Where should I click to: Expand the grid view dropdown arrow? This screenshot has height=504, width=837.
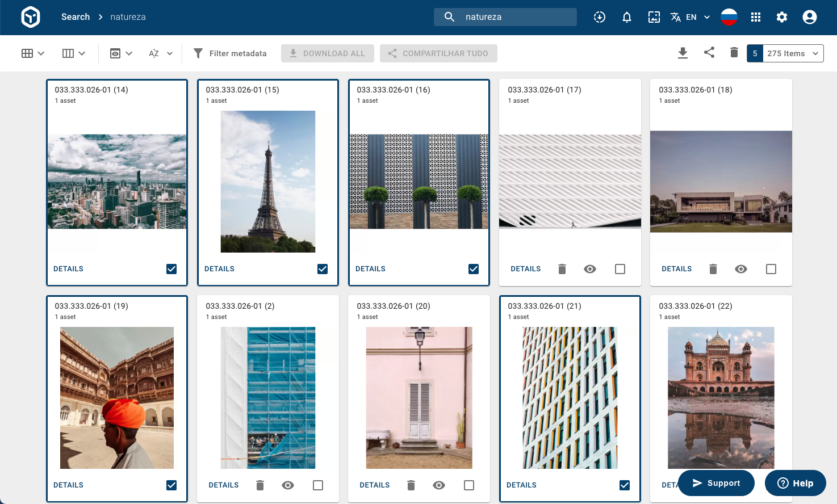click(41, 53)
